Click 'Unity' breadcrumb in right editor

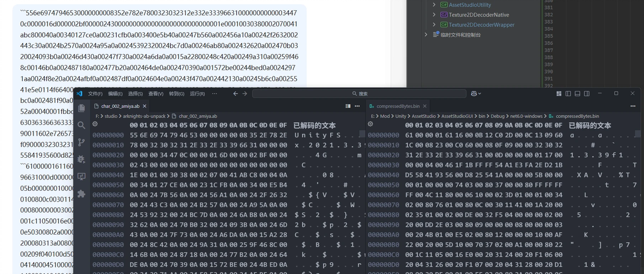point(401,116)
